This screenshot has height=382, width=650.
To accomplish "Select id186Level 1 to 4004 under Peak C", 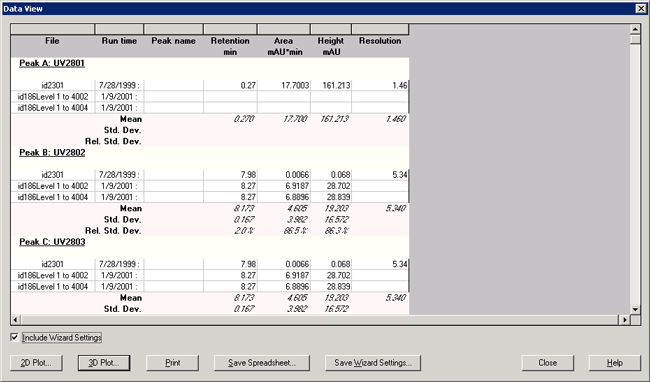I will click(x=53, y=287).
